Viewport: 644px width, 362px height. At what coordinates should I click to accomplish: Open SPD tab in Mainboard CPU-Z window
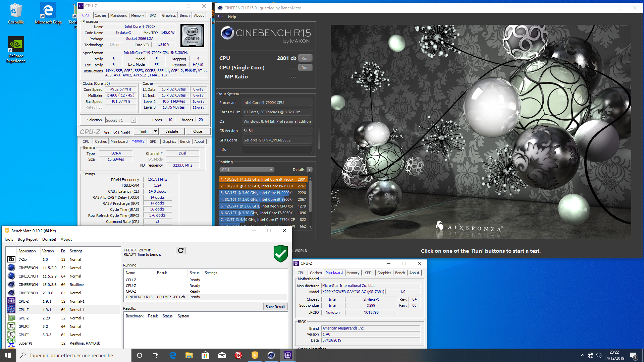click(x=368, y=273)
